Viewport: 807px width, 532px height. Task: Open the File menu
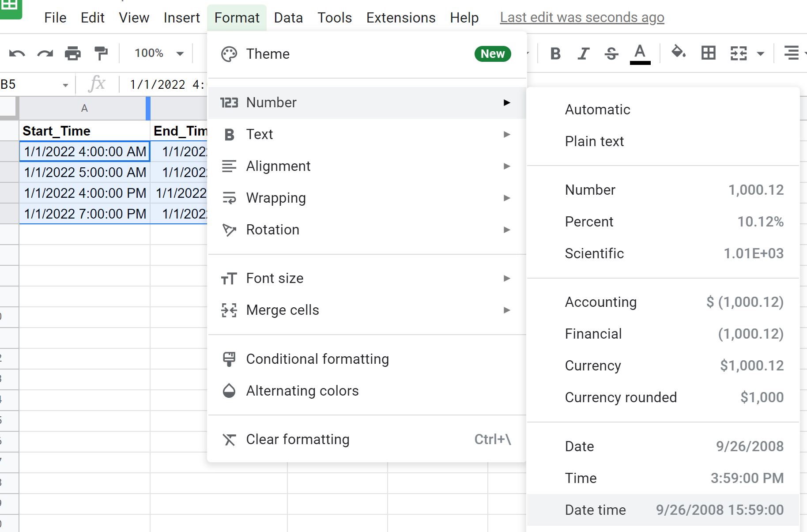pos(55,18)
